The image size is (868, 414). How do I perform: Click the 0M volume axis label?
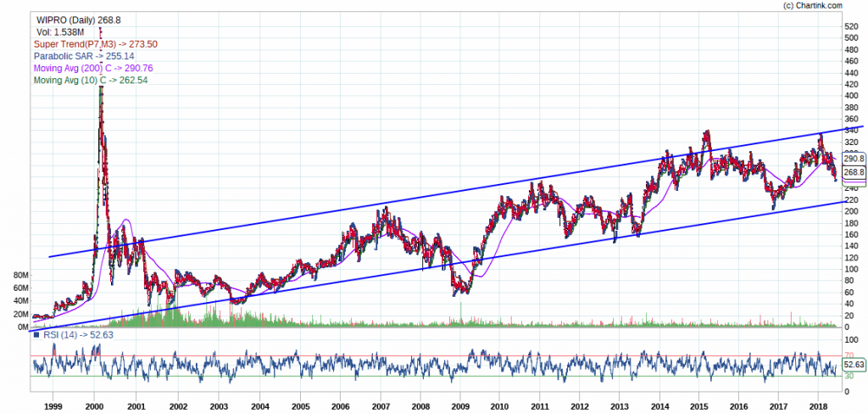point(23,327)
